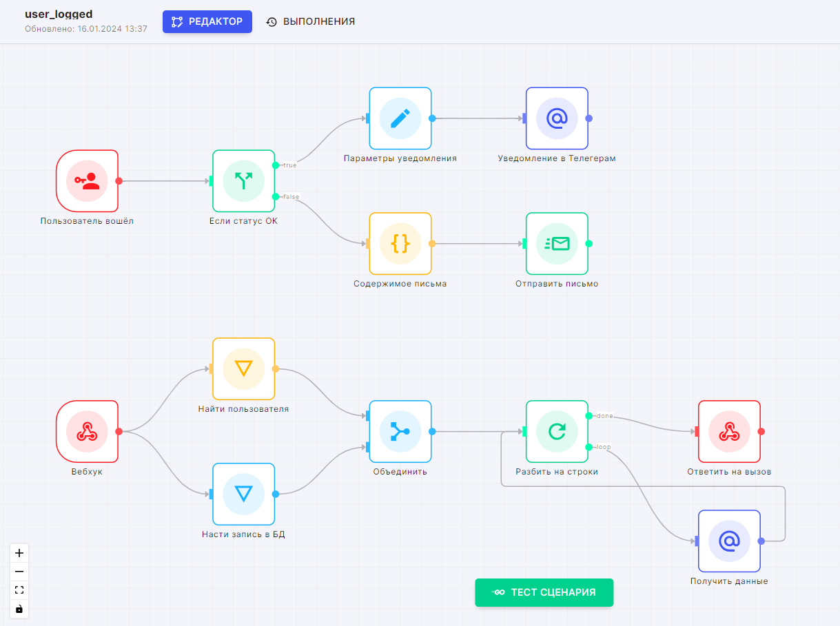The width and height of the screenshot is (840, 626).
Task: Open the Содержимое письма curly-braces node
Action: (x=400, y=244)
